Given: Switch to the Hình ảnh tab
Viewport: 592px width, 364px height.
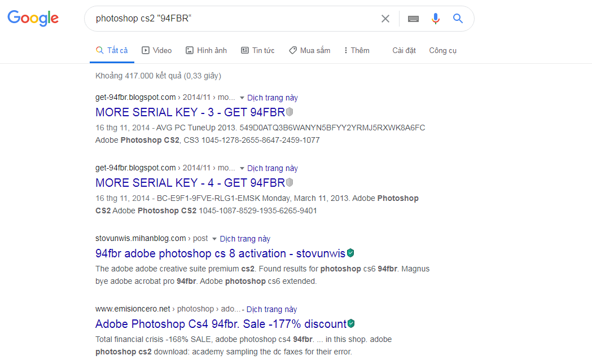Looking at the screenshot, I should coord(206,50).
